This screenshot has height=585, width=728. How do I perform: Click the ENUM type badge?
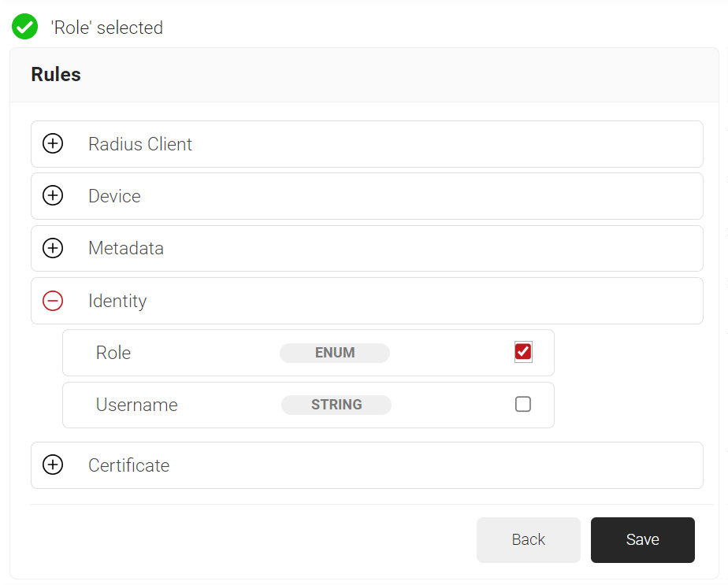coord(335,353)
